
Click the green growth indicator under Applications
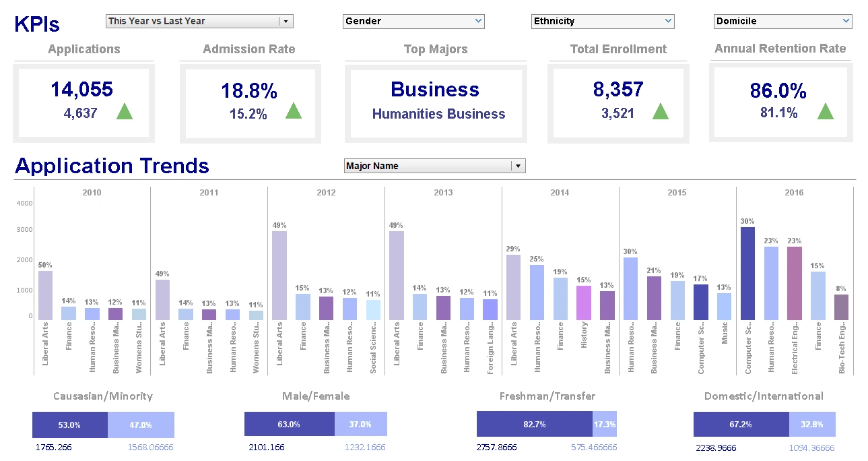(124, 111)
